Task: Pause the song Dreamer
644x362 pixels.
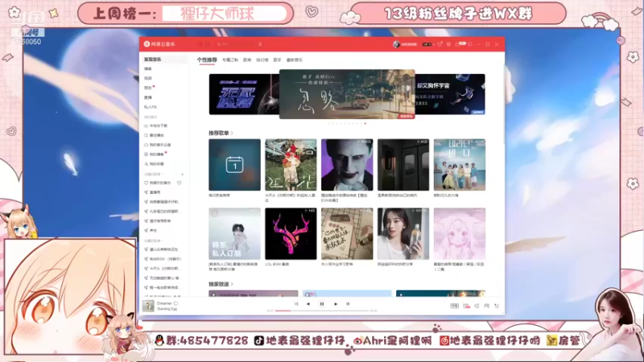Action: tap(321, 304)
